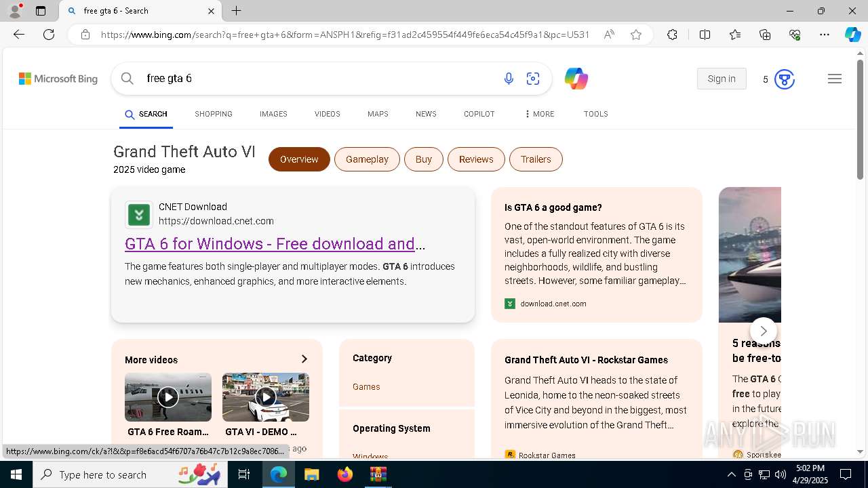Activate the Read aloud icon
Viewport: 868px width, 488px height.
click(x=609, y=35)
